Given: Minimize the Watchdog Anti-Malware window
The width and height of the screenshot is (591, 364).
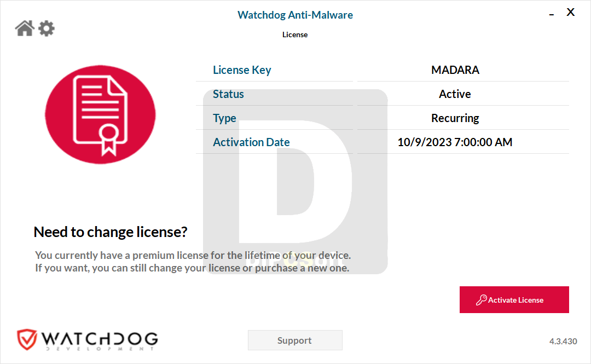Looking at the screenshot, I should 552,14.
